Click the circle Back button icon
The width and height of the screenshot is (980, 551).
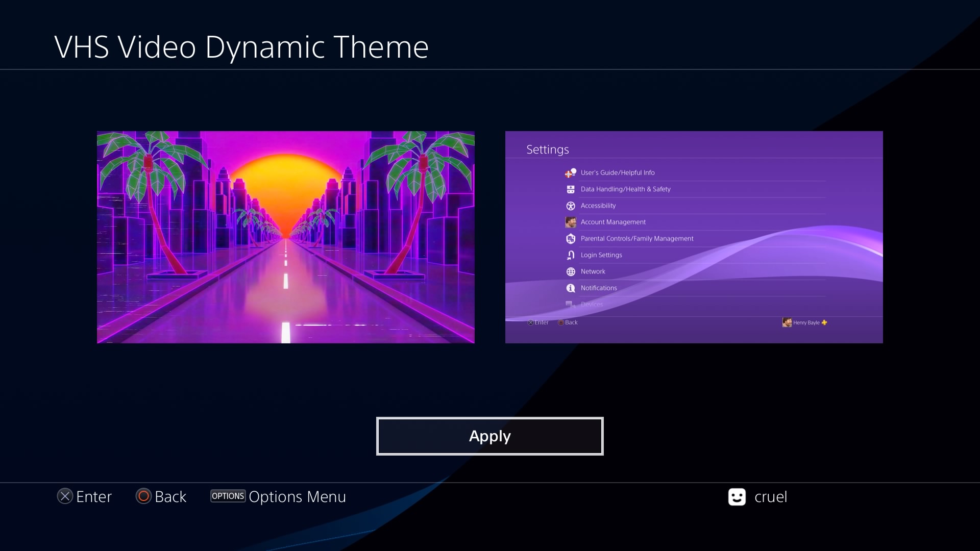pos(143,496)
